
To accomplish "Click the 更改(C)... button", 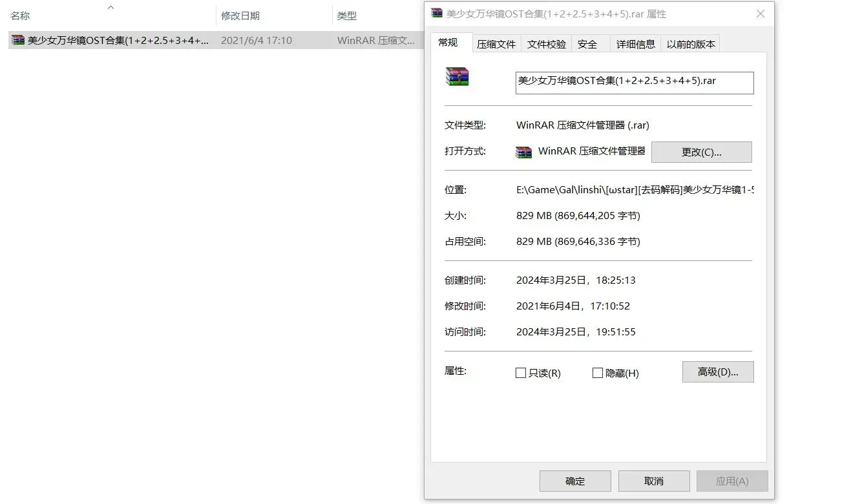I will [702, 152].
